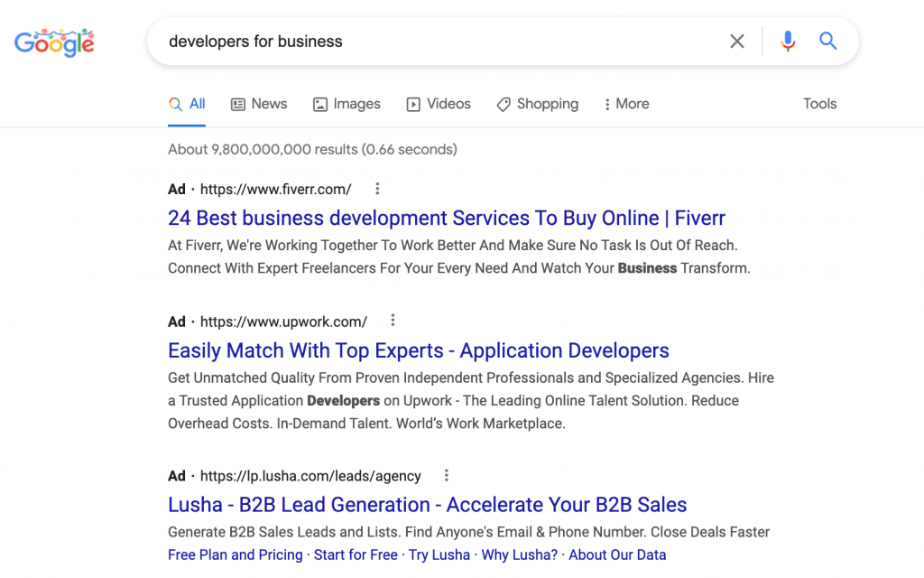Open the Why Lusha? sitelink
Screen dimensions: 924x578
519,555
